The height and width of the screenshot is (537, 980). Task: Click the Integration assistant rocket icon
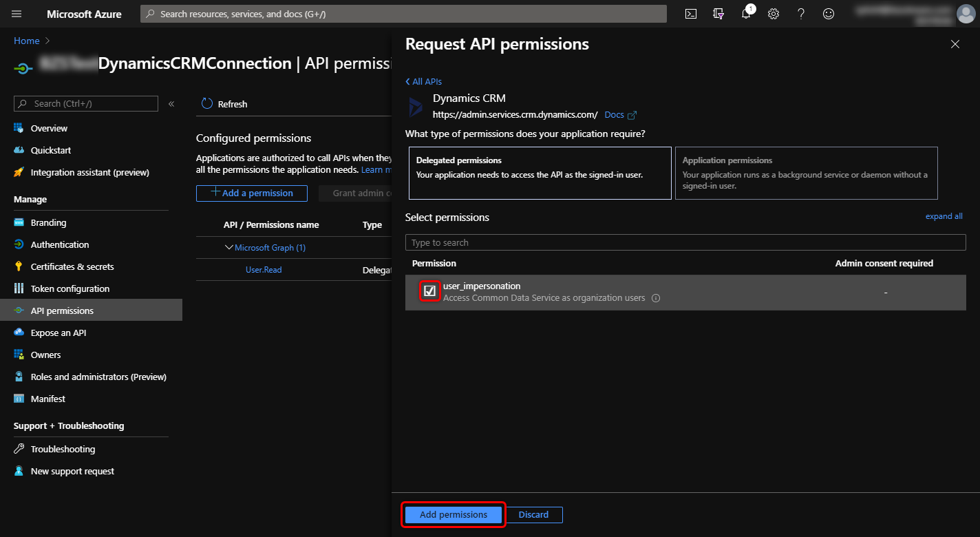pyautogui.click(x=19, y=172)
